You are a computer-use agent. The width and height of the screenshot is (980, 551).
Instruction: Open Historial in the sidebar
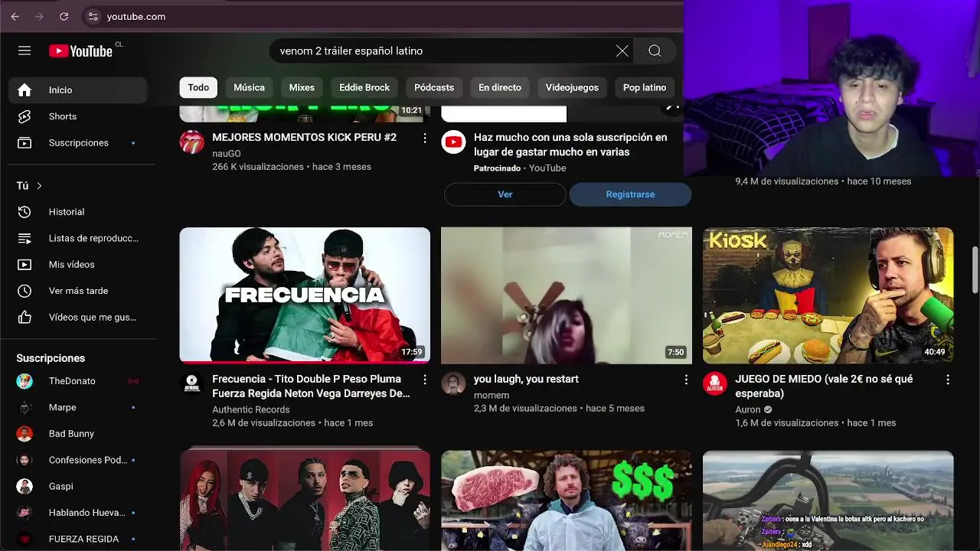(x=77, y=212)
